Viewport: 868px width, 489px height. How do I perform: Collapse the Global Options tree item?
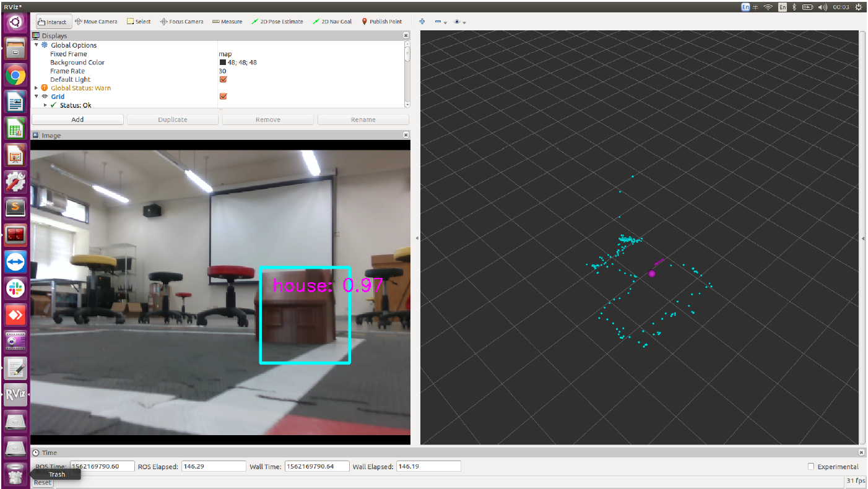pyautogui.click(x=37, y=45)
